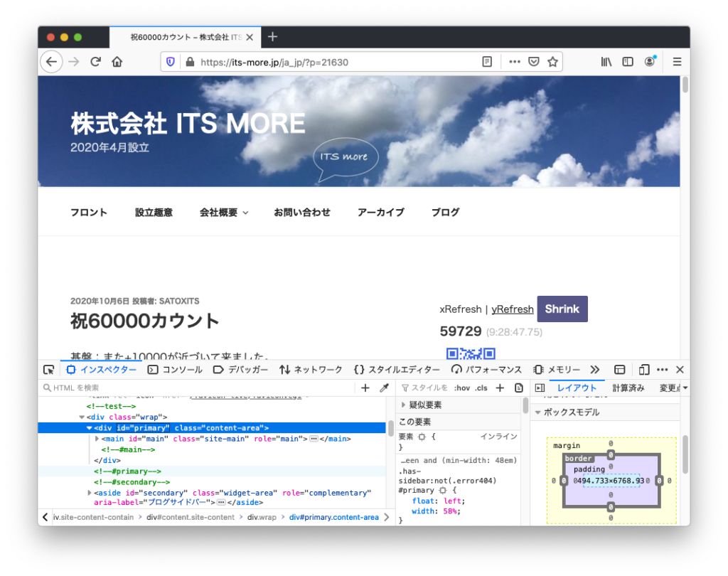Image resolution: width=728 pixels, height=576 pixels.
Task: Follow the yRefresh link
Action: [512, 309]
